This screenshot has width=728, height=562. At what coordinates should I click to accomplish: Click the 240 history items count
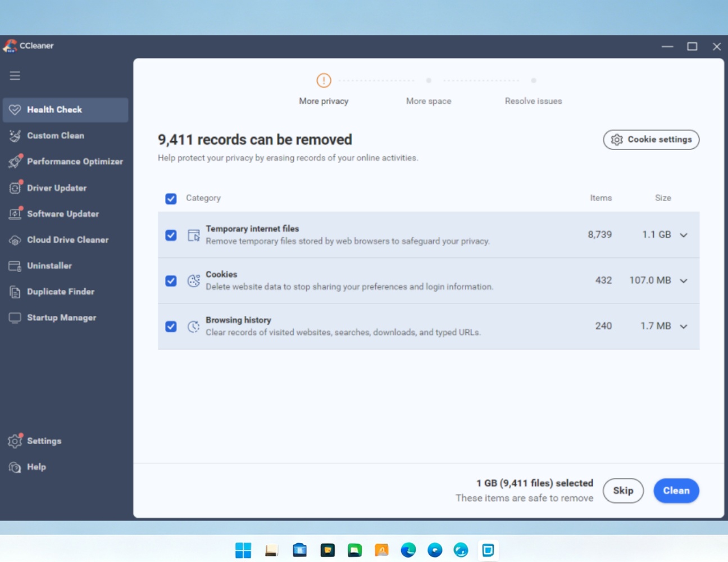pyautogui.click(x=603, y=325)
